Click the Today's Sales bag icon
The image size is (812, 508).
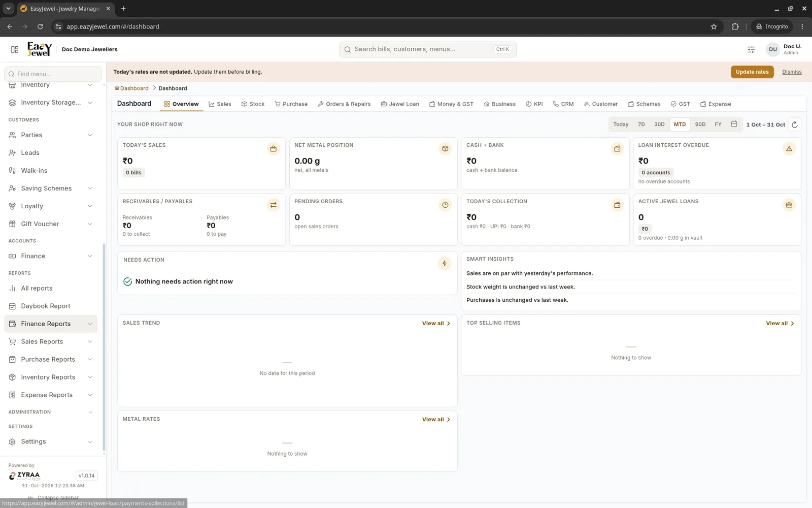point(274,149)
